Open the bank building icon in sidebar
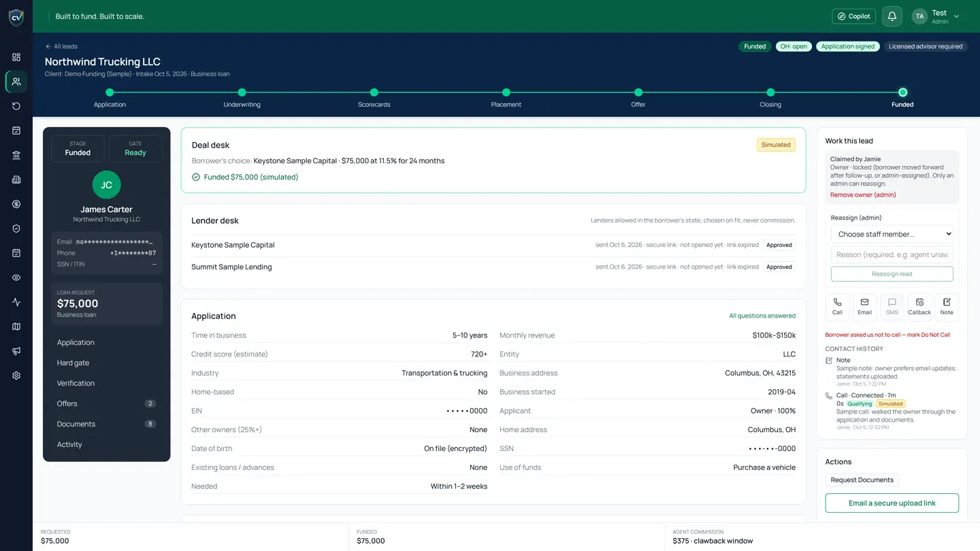980x551 pixels. (16, 155)
